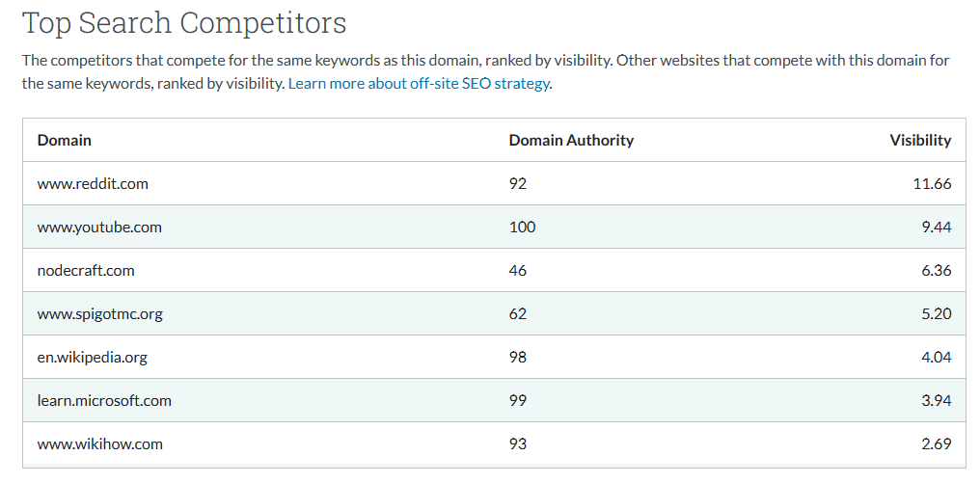Click the Domain Authority column header

[x=571, y=141]
